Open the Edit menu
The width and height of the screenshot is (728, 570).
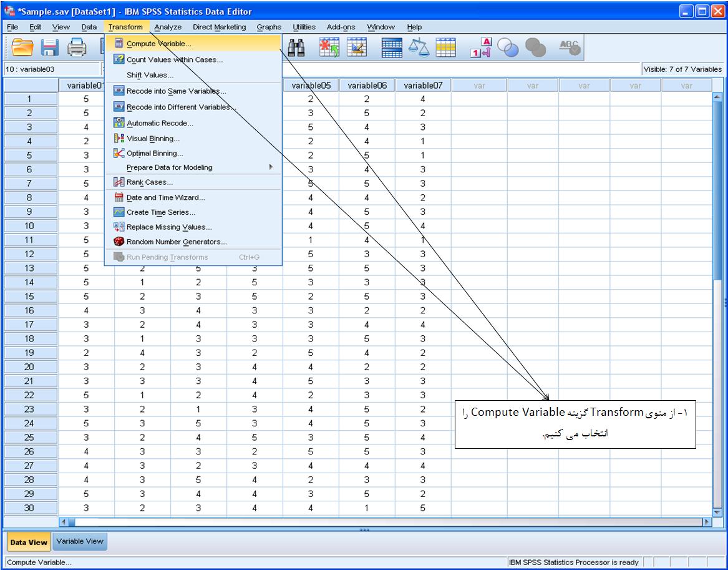36,27
